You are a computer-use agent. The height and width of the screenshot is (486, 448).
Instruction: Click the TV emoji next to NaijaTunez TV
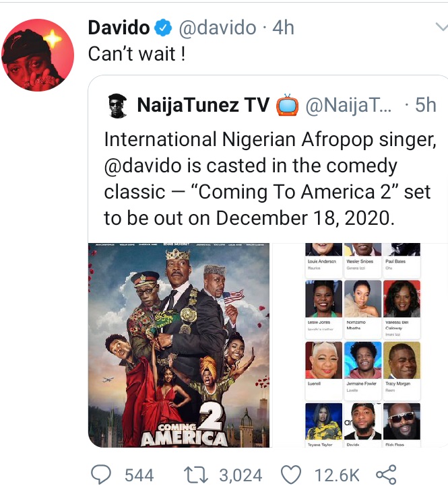[x=287, y=105]
